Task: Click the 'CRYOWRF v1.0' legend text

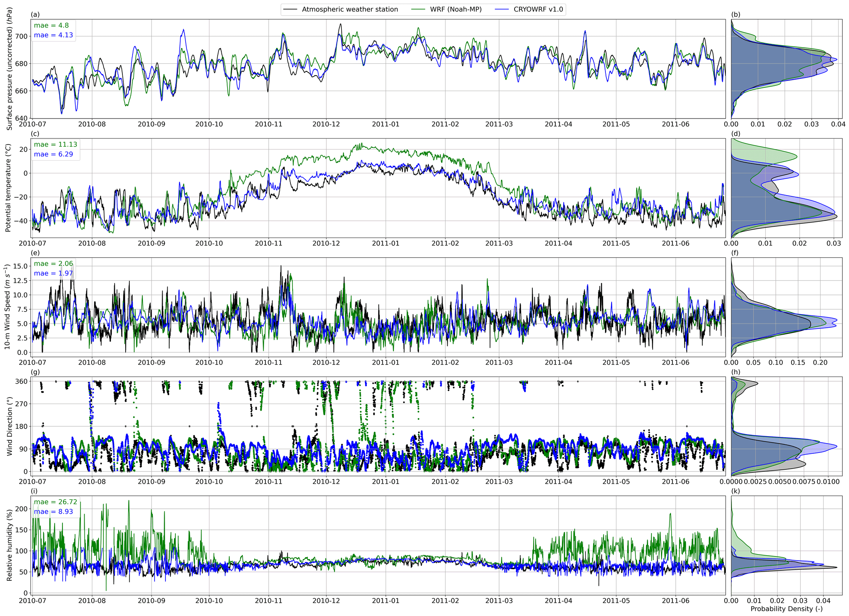Action: click(x=538, y=9)
